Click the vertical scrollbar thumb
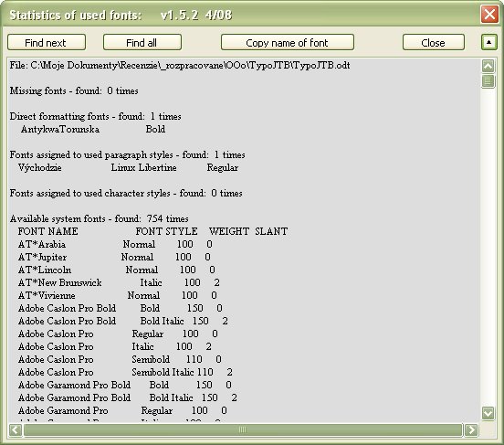This screenshot has height=445, width=504. (x=488, y=81)
